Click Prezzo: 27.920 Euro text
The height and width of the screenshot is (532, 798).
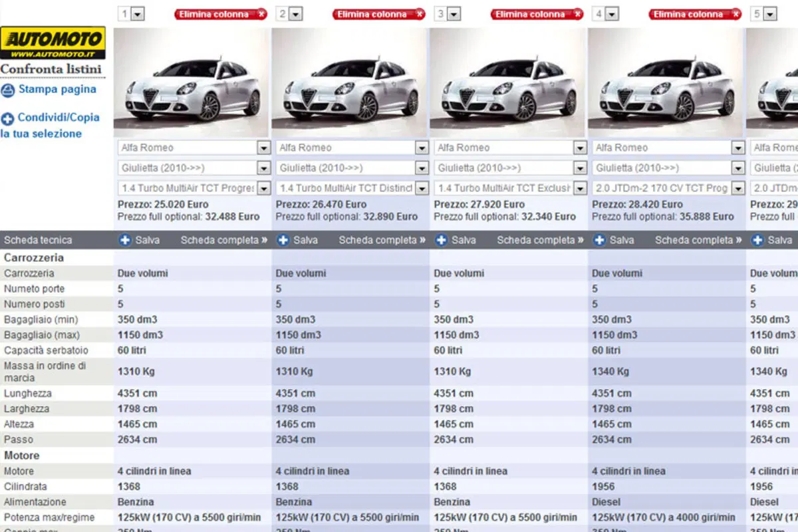479,204
